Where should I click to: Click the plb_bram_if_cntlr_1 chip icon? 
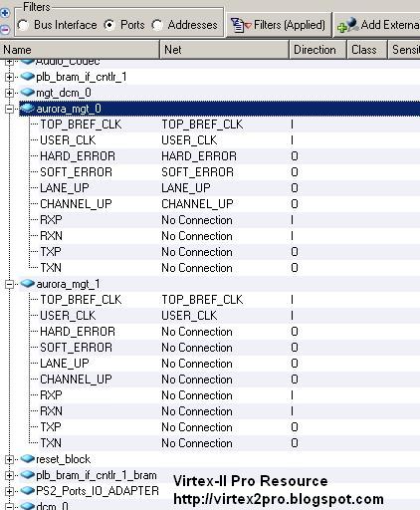28,77
